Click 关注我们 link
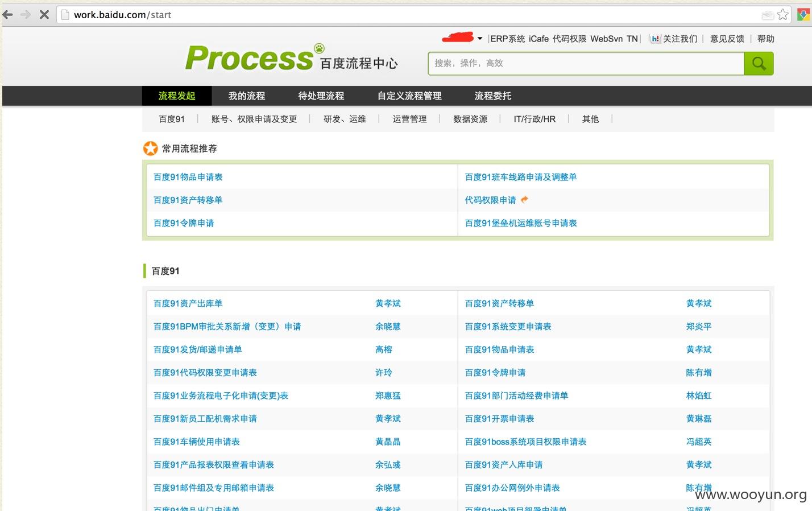 pyautogui.click(x=680, y=39)
